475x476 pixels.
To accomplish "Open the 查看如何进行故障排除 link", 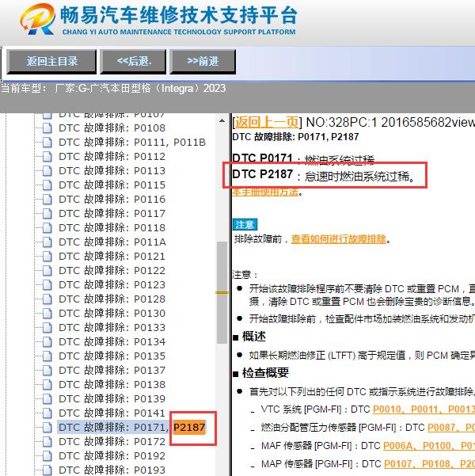I will [x=339, y=239].
